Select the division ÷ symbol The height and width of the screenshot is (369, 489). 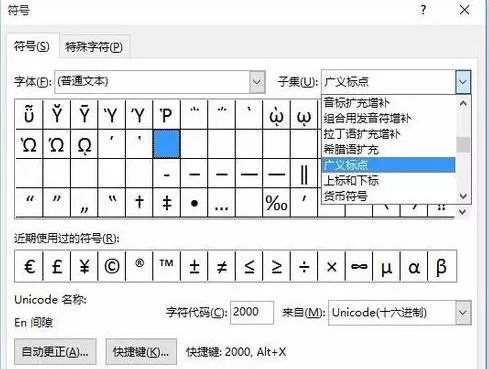(x=304, y=266)
